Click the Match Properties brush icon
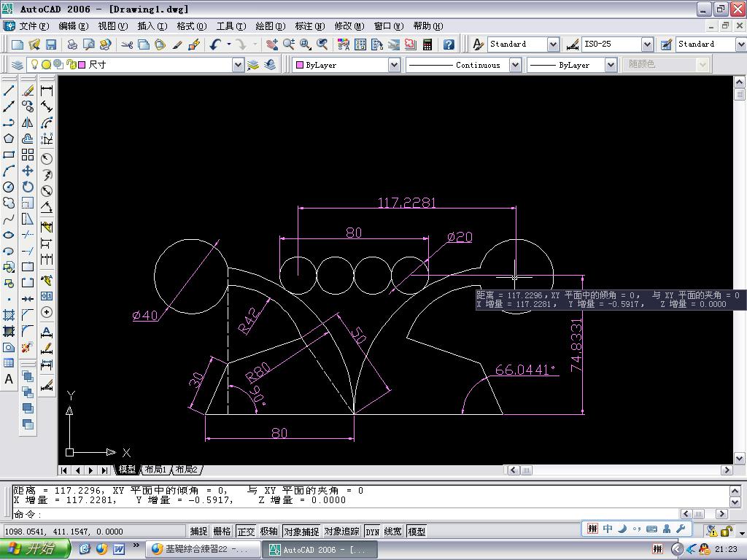Screen dimensions: 747x560 [177, 44]
